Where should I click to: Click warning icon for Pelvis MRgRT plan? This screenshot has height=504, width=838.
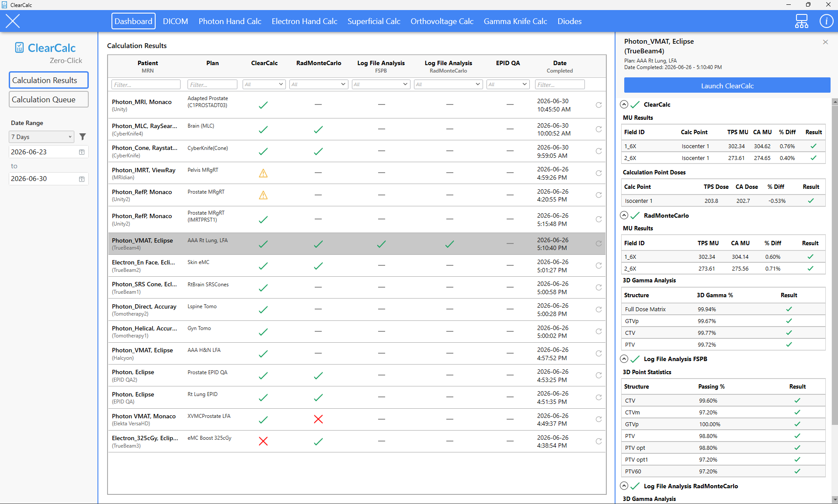coord(263,173)
